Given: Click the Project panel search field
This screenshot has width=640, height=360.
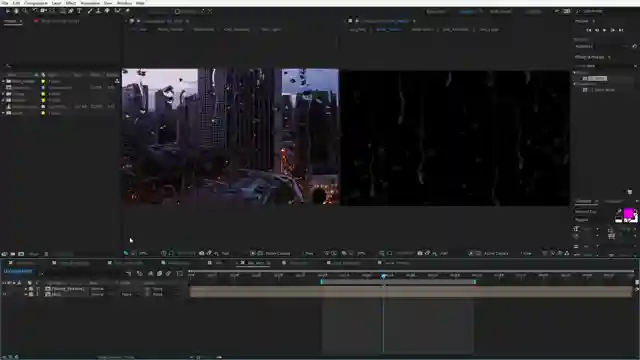Looking at the screenshot, I should tap(61, 65).
